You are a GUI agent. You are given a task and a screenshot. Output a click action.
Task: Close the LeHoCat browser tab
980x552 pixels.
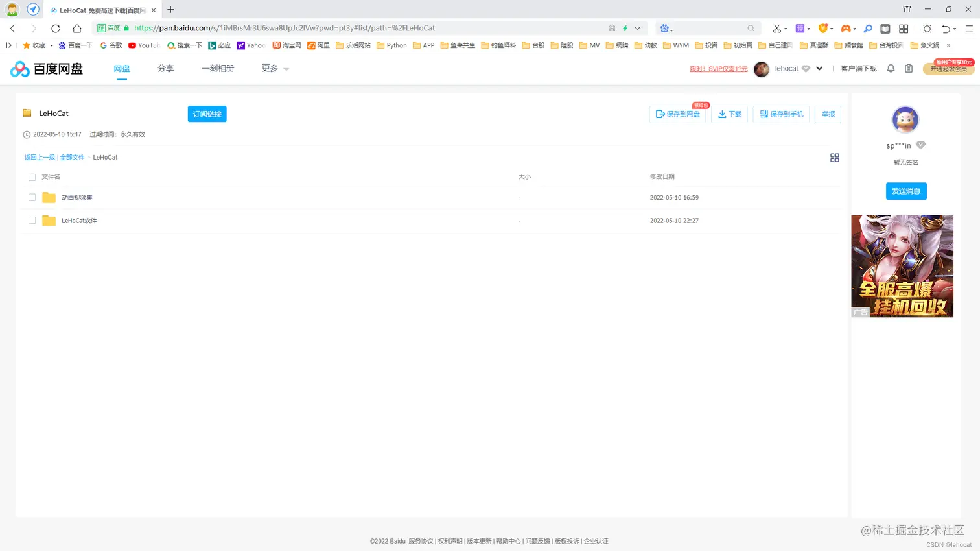coord(154,10)
